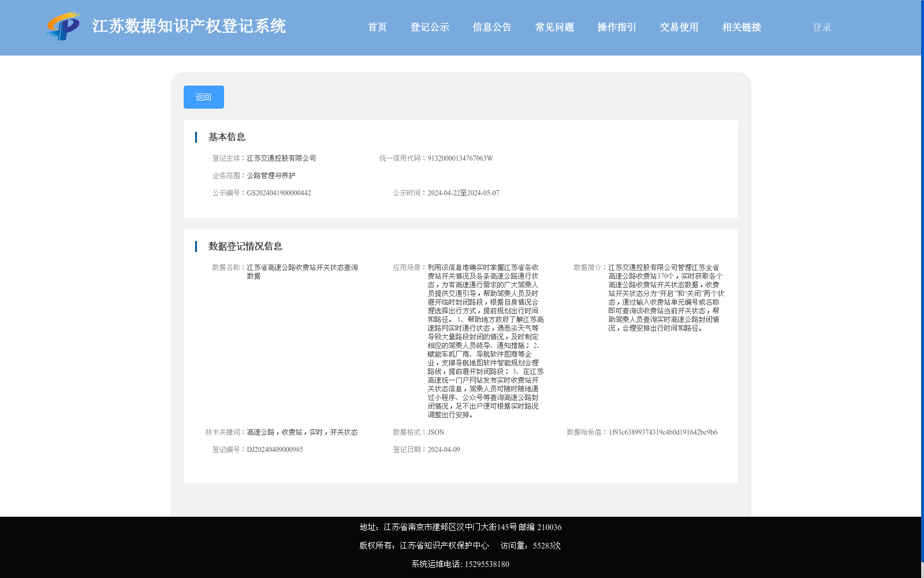This screenshot has height=578, width=924.
Task: Select the 基本信息 section heading
Action: coord(227,137)
